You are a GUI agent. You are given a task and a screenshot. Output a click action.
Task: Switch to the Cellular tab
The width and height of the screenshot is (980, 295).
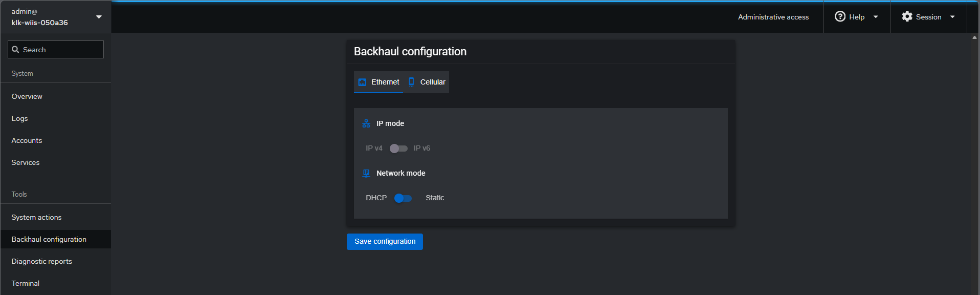[x=426, y=82]
